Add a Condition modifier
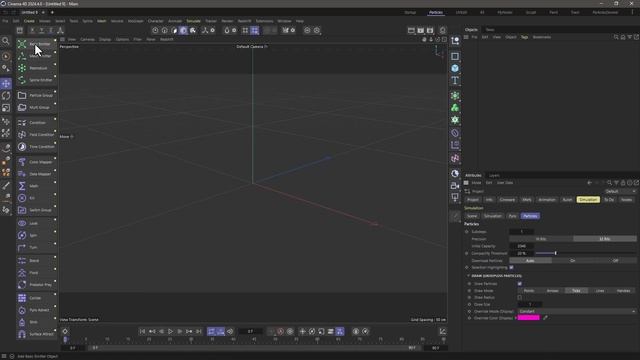Viewport: 640px width, 360px height. [36, 122]
